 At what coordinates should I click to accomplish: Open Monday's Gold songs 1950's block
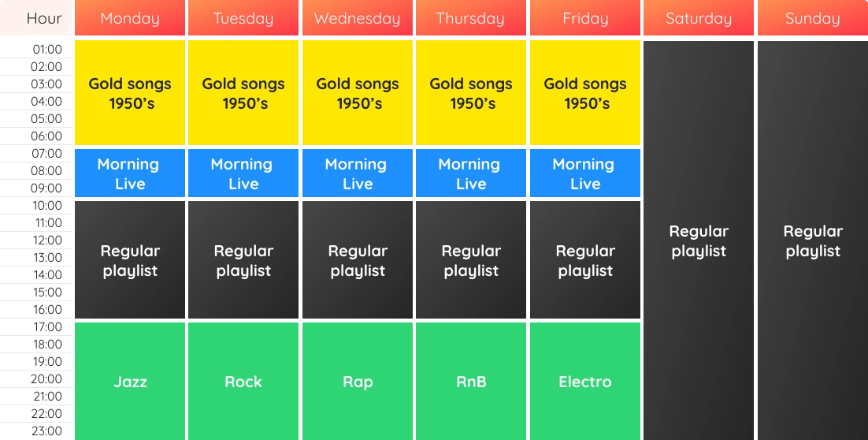[x=130, y=93]
